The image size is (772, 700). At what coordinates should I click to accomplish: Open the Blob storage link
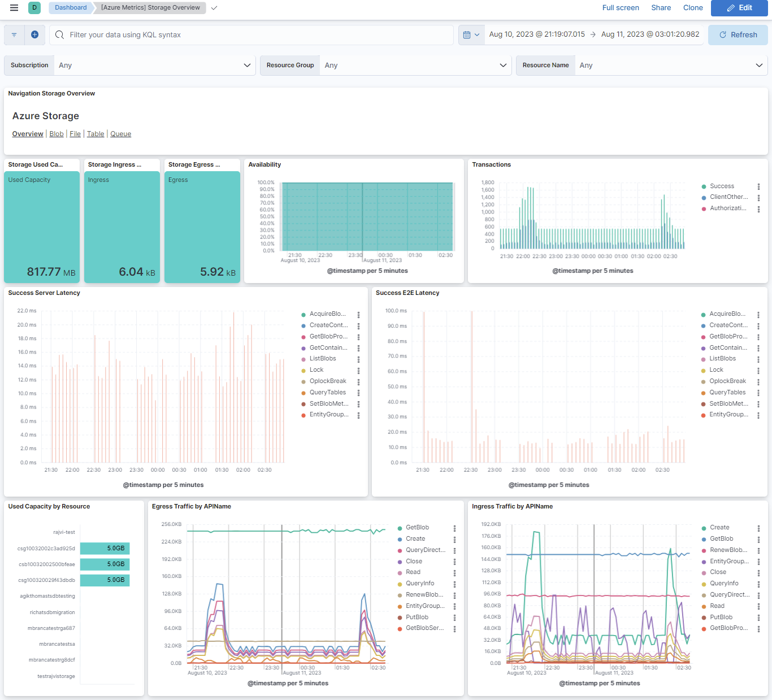pyautogui.click(x=57, y=134)
